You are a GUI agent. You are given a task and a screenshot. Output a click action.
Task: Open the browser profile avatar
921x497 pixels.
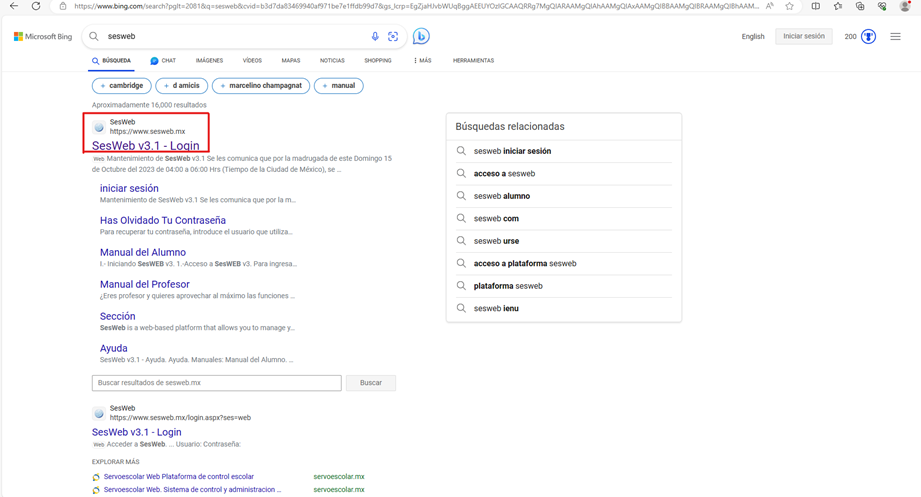(905, 6)
